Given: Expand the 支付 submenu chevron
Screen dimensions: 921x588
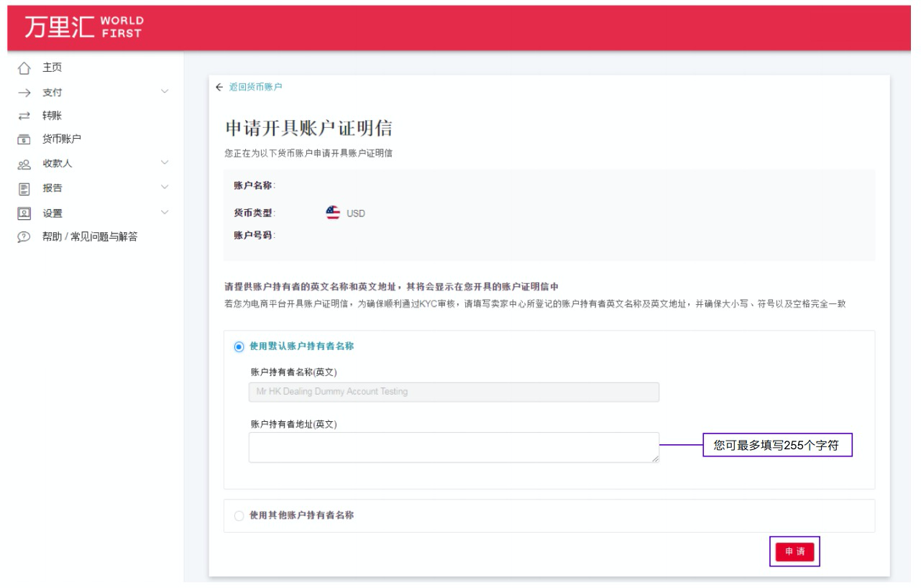Looking at the screenshot, I should tap(165, 91).
